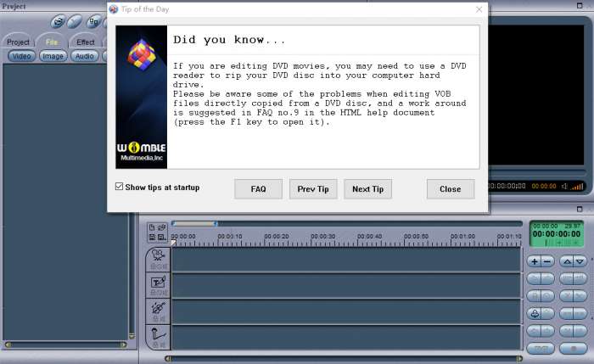Click the speaker mute icon in monitor
Screen dimensions: 594x364
coord(564,186)
